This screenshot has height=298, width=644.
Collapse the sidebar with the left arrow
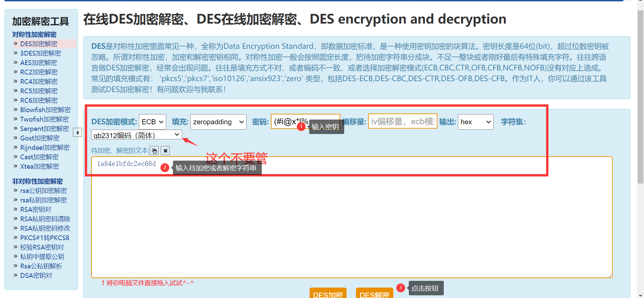pyautogui.click(x=77, y=133)
